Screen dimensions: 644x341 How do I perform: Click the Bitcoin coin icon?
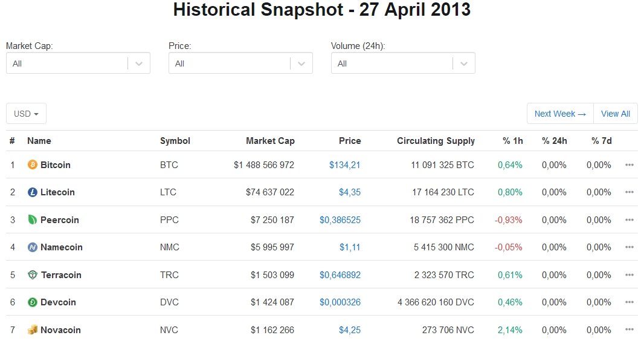coord(33,164)
